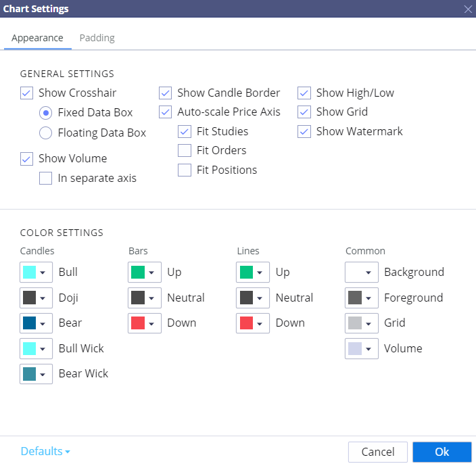Enable the Fit Orders checkbox

pos(185,150)
